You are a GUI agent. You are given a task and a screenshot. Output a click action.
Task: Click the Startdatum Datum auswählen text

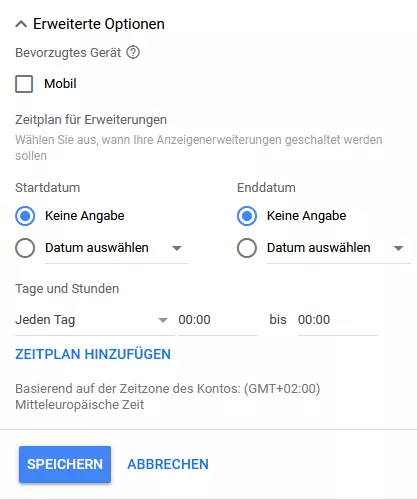coord(97,248)
